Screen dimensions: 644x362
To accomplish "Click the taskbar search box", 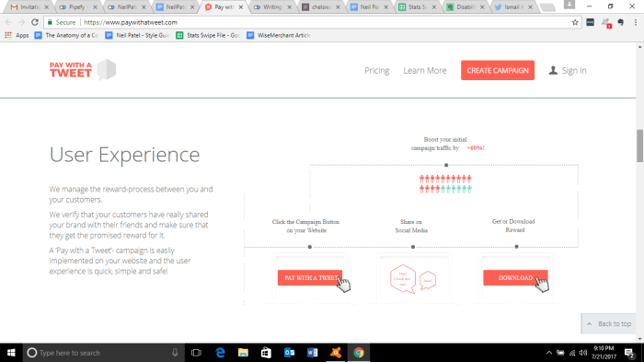I will point(103,353).
